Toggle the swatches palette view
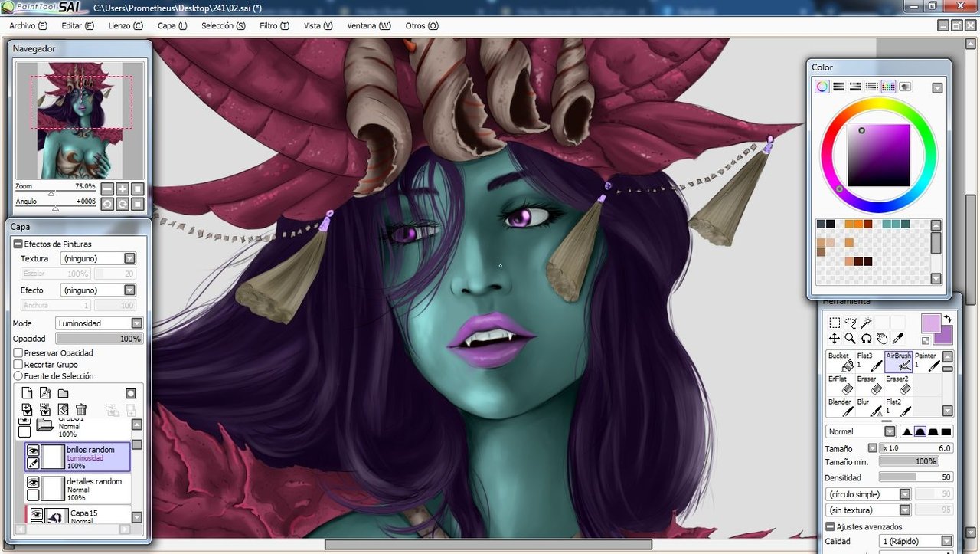Image resolution: width=980 pixels, height=554 pixels. (888, 87)
